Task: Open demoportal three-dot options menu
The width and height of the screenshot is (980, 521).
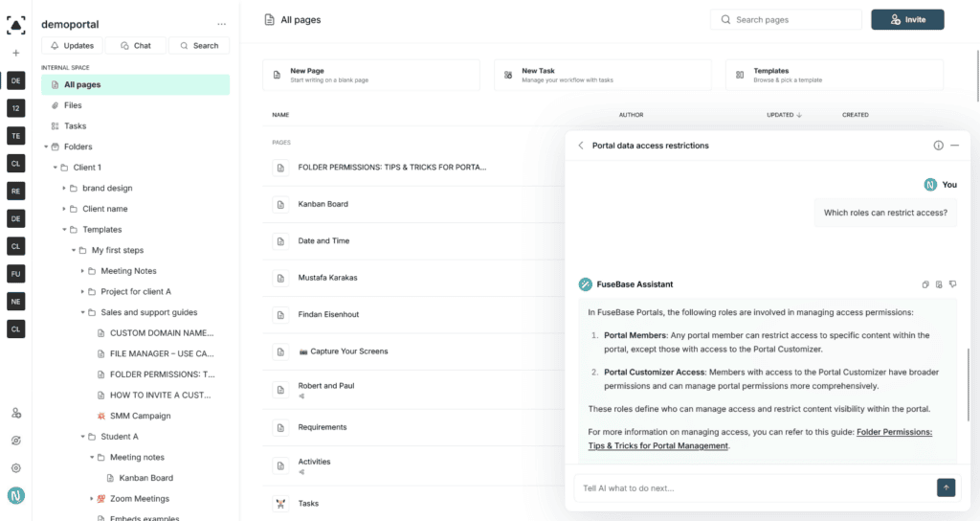Action: 222,24
